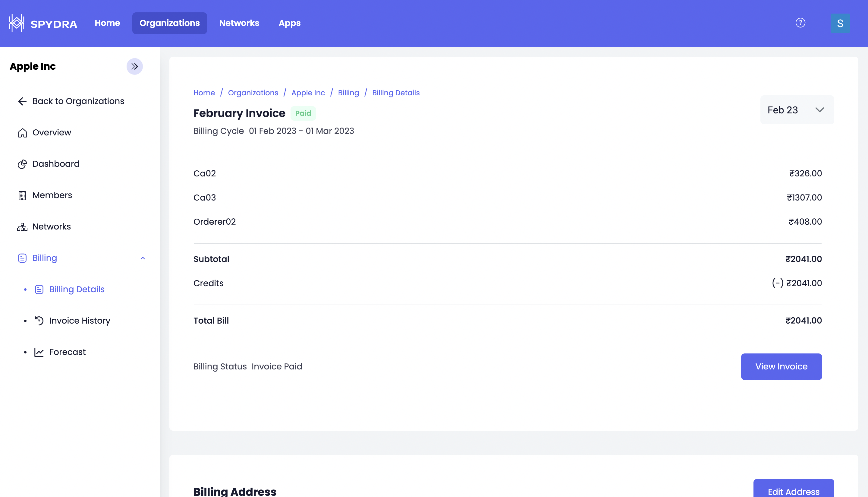The width and height of the screenshot is (868, 497).
Task: Open the help question mark icon
Action: [x=800, y=23]
